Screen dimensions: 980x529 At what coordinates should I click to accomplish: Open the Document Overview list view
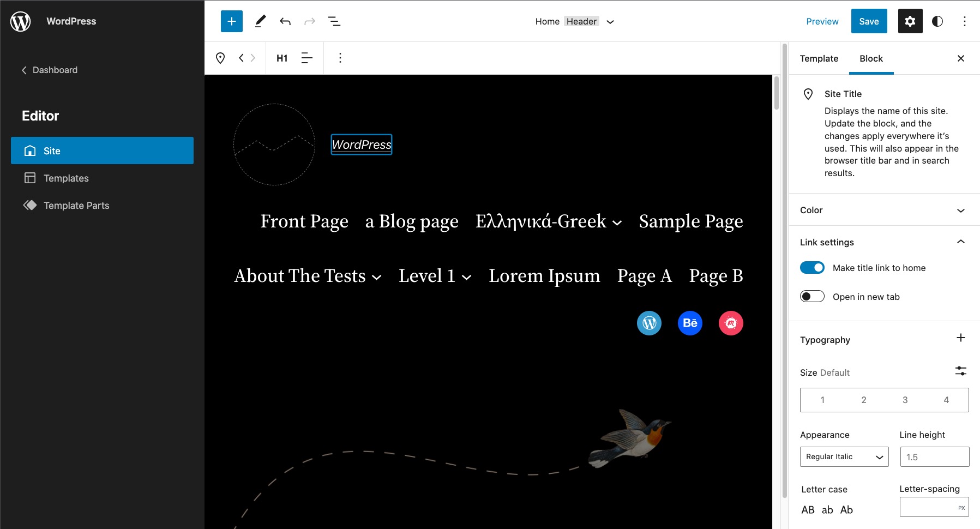click(x=334, y=21)
